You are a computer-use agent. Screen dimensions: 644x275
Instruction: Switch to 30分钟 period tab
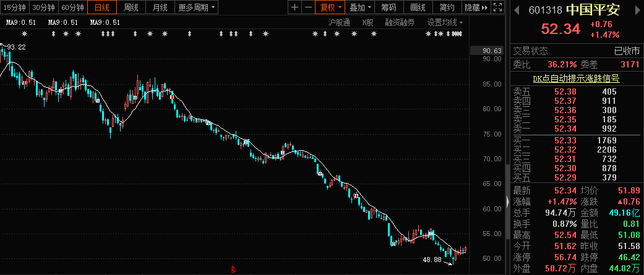coord(43,7)
